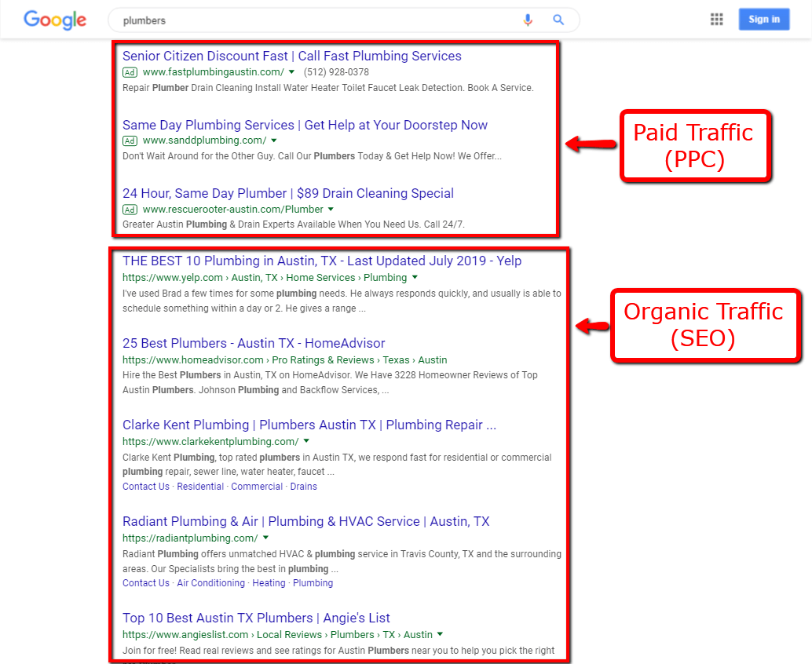
Task: Click the Ad badge for rescuerooter-austin.com
Action: tap(130, 210)
